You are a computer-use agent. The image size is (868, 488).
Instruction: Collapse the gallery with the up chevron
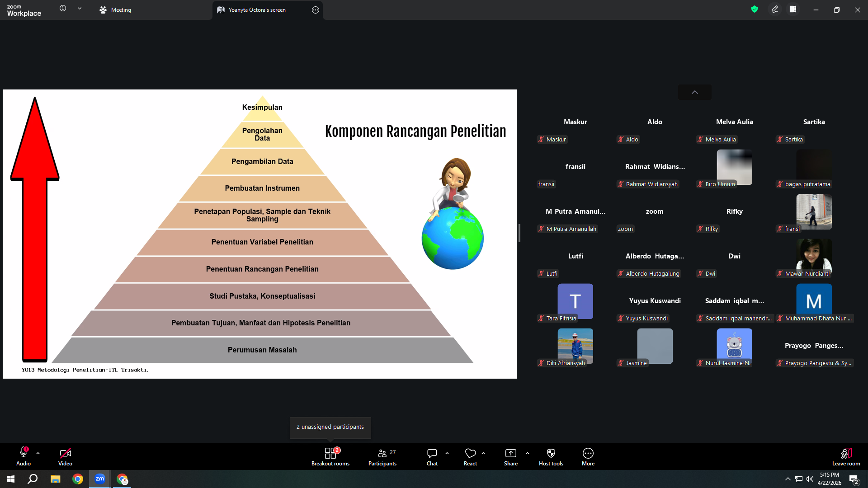695,92
